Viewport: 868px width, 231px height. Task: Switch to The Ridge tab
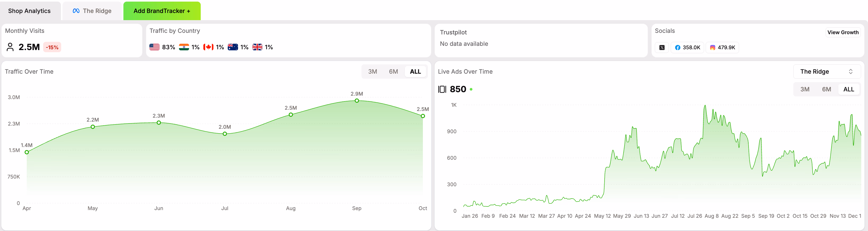click(92, 11)
